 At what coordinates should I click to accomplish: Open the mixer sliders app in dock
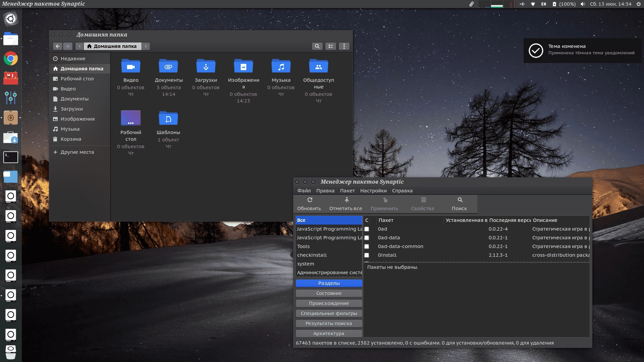coord(11,98)
